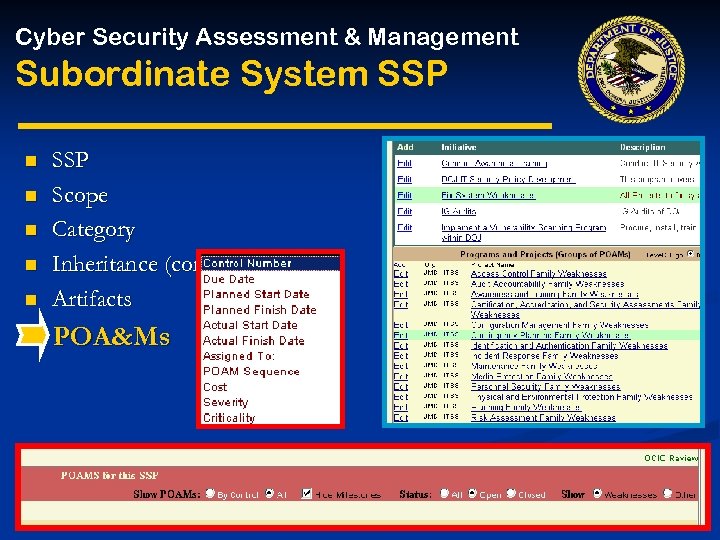Choose Status Closed radio button
Image resolution: width=720 pixels, height=540 pixels.
tap(511, 494)
